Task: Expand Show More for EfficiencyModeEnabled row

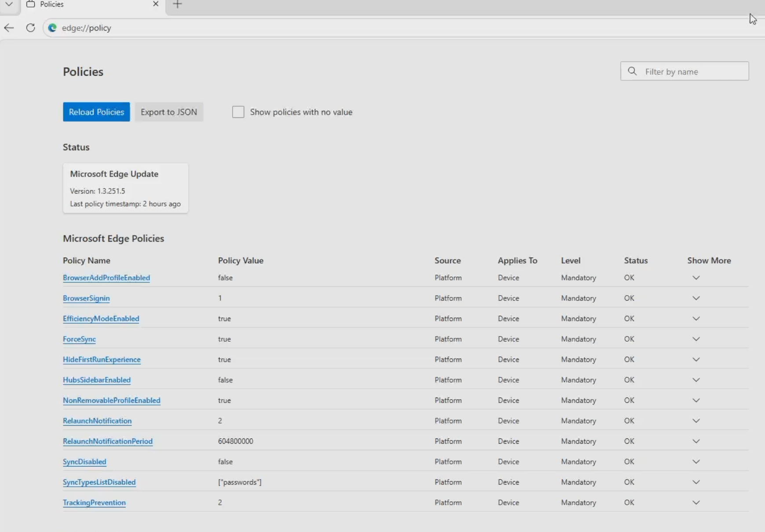Action: 696,318
